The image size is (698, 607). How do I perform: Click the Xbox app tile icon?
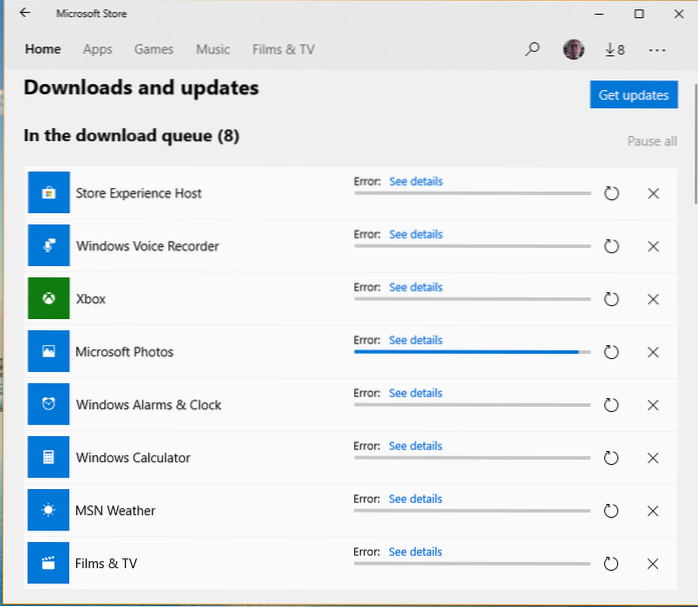pyautogui.click(x=49, y=299)
